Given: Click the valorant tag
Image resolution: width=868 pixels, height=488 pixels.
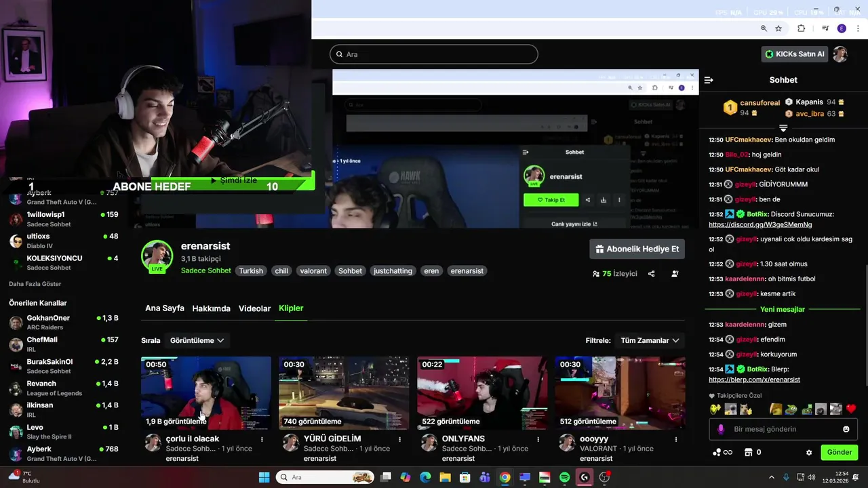Looking at the screenshot, I should coord(313,271).
